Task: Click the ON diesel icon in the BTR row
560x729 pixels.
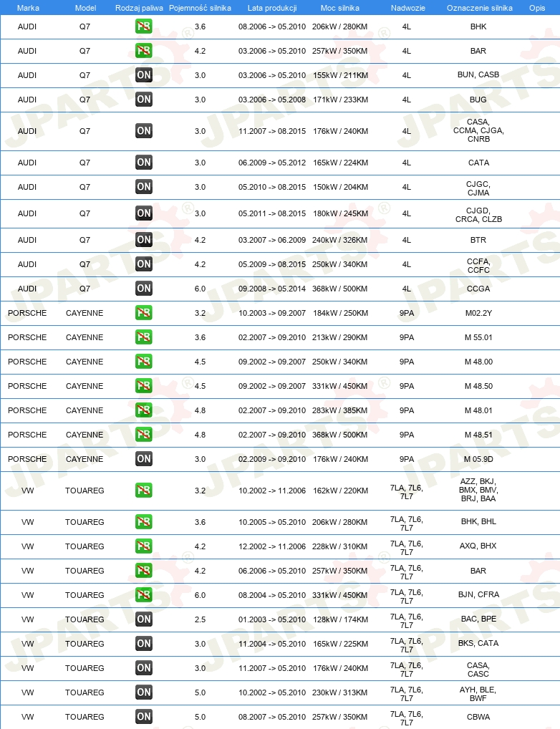Action: click(144, 240)
